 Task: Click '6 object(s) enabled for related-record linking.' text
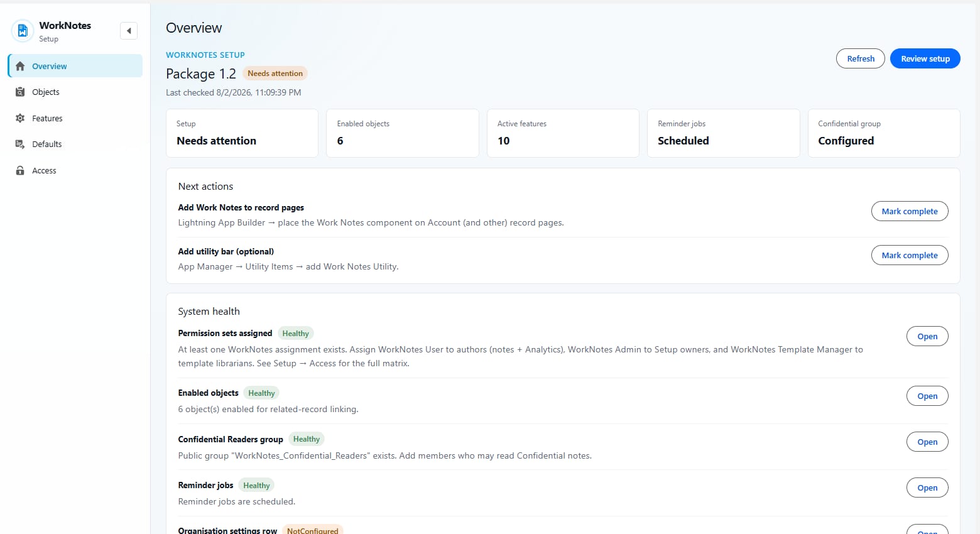coord(268,409)
